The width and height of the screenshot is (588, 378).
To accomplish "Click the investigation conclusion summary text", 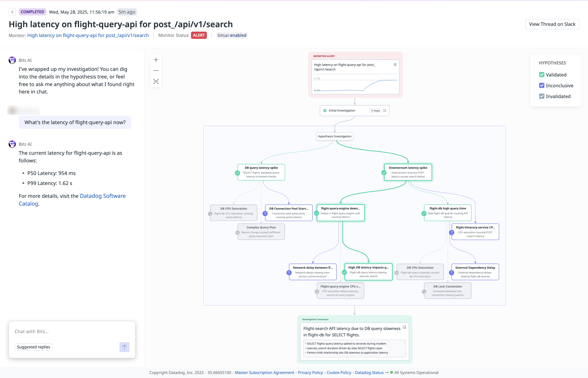I will 352,332.
